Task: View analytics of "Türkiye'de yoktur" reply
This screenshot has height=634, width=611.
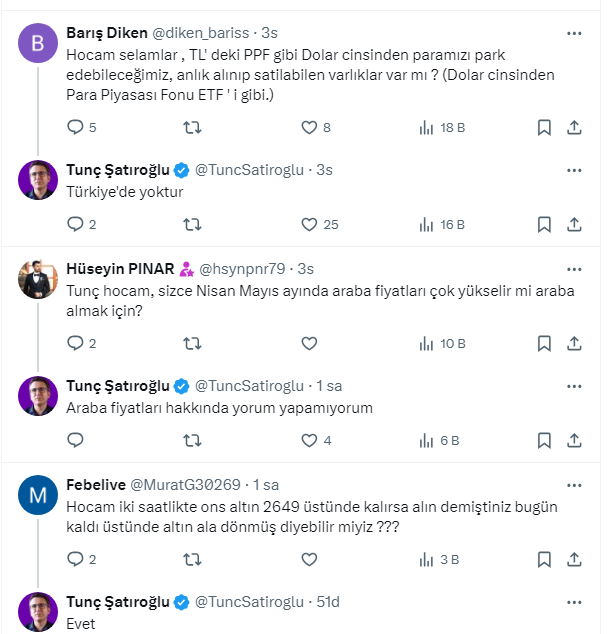Action: coord(427,224)
